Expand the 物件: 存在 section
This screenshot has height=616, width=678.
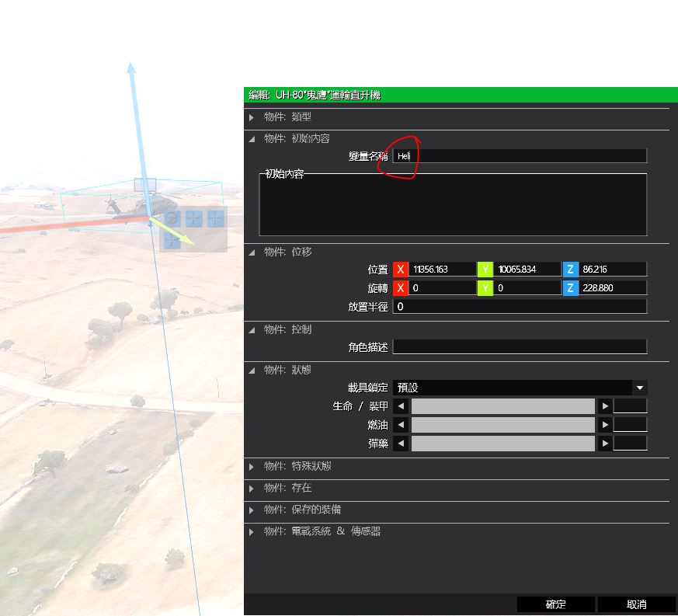(x=251, y=489)
